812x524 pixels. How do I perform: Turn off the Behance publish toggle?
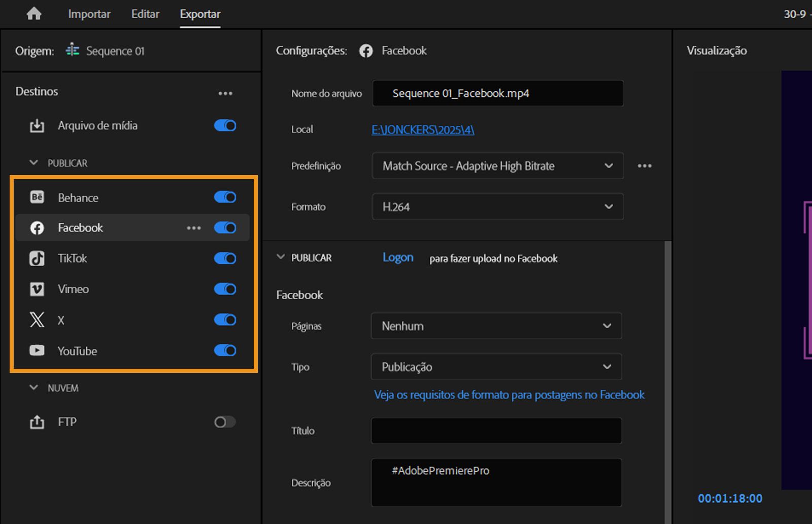tap(225, 197)
